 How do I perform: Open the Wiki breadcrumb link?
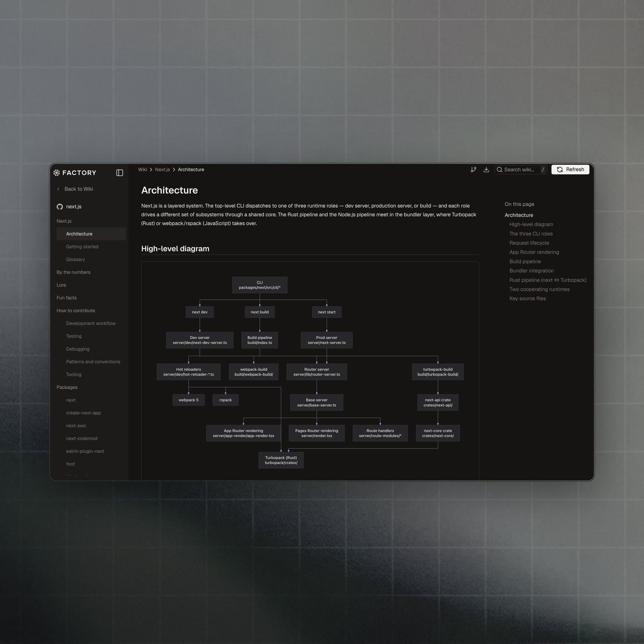click(x=142, y=169)
